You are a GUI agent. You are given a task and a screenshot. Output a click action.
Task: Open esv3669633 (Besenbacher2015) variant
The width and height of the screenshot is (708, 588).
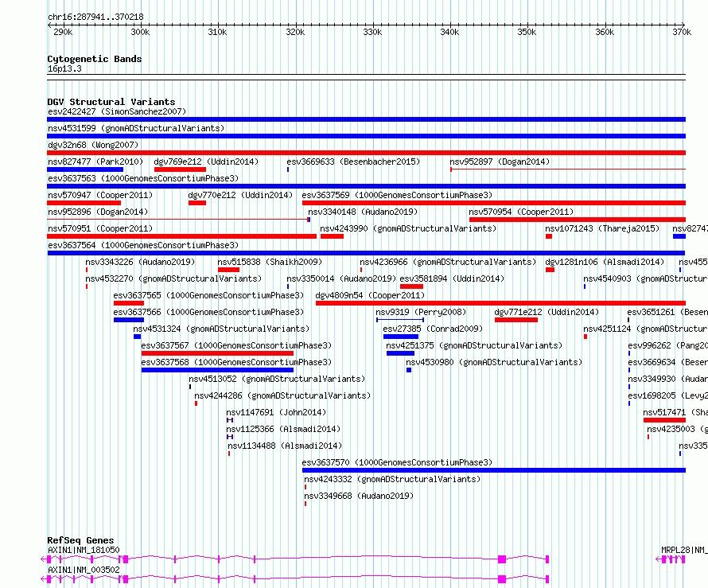click(x=353, y=162)
